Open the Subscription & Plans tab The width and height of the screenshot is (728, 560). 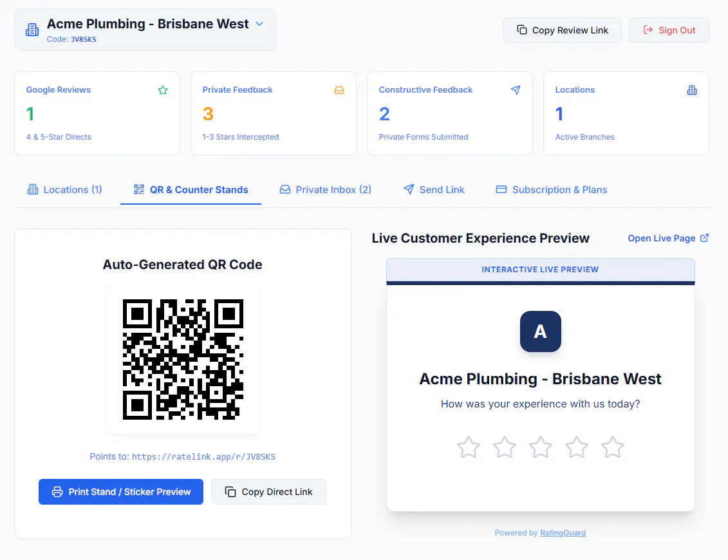552,189
